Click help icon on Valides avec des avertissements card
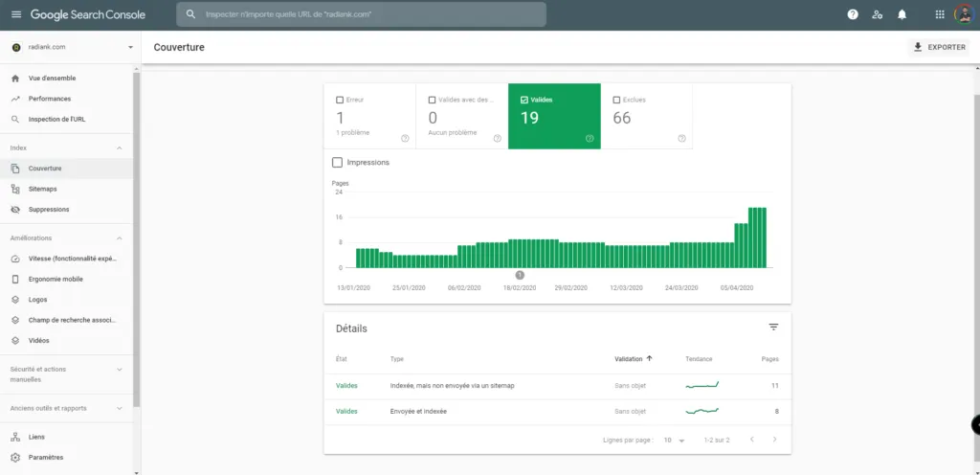The image size is (980, 475). (x=498, y=139)
